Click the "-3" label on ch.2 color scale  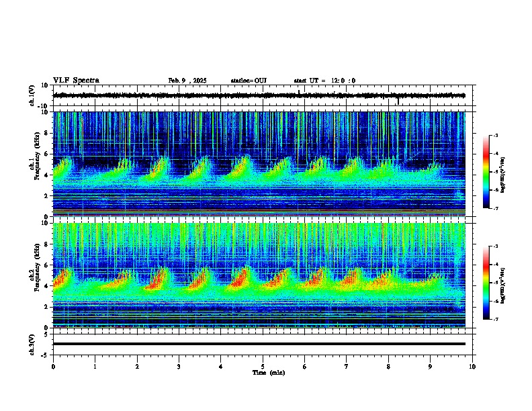click(496, 246)
